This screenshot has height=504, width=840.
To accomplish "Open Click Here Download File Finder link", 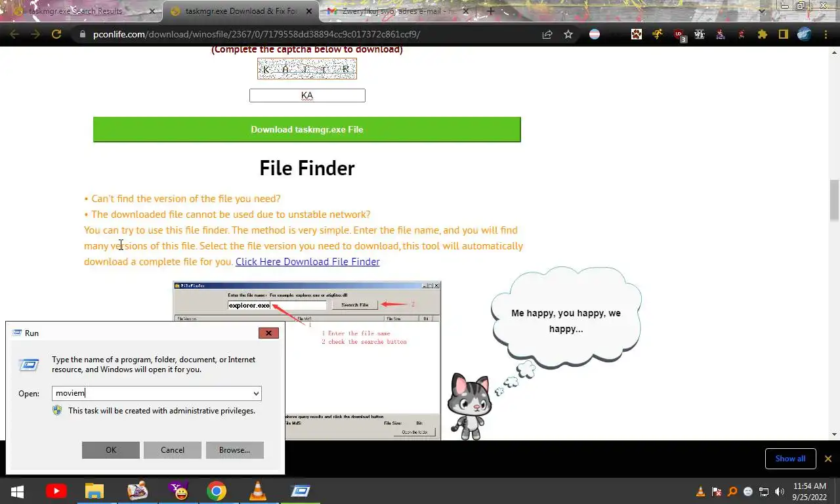I will [x=308, y=261].
